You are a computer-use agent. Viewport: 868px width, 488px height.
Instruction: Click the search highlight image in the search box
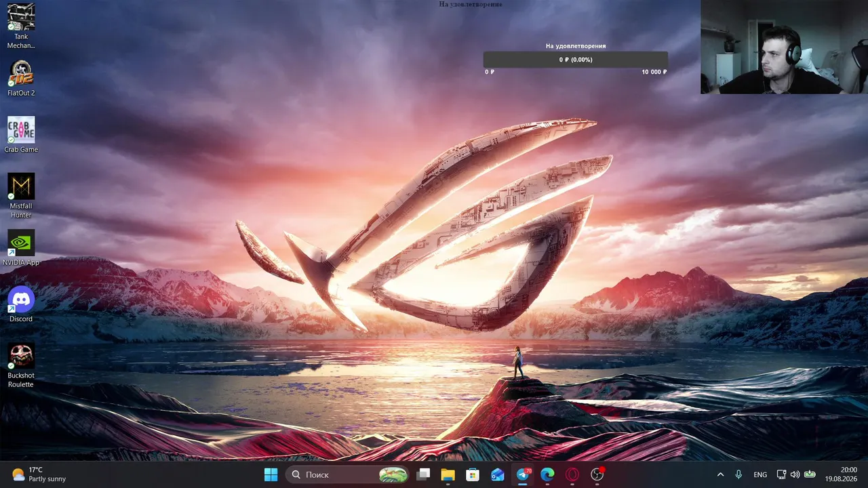pos(393,475)
